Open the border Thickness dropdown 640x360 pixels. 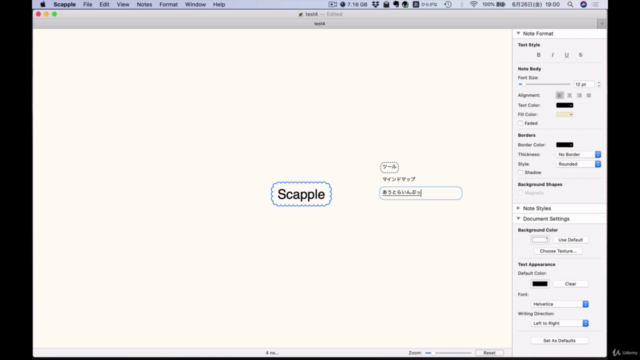click(578, 155)
